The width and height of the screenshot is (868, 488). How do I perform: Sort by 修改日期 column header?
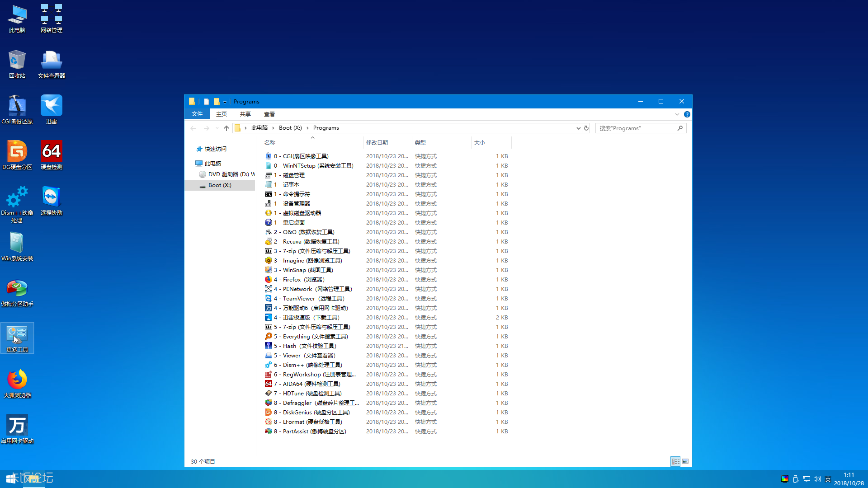tap(387, 142)
